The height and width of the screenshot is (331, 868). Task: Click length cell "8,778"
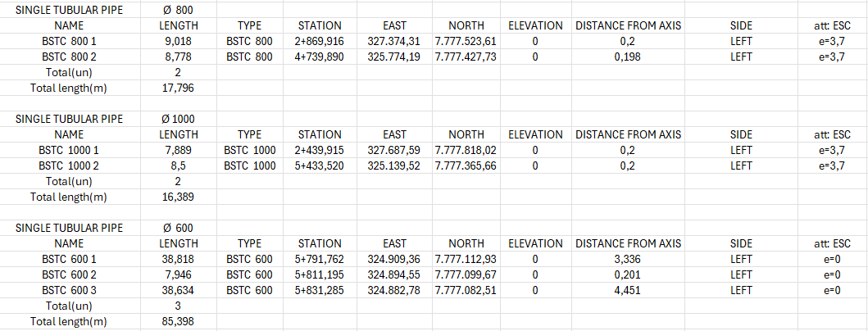click(178, 57)
